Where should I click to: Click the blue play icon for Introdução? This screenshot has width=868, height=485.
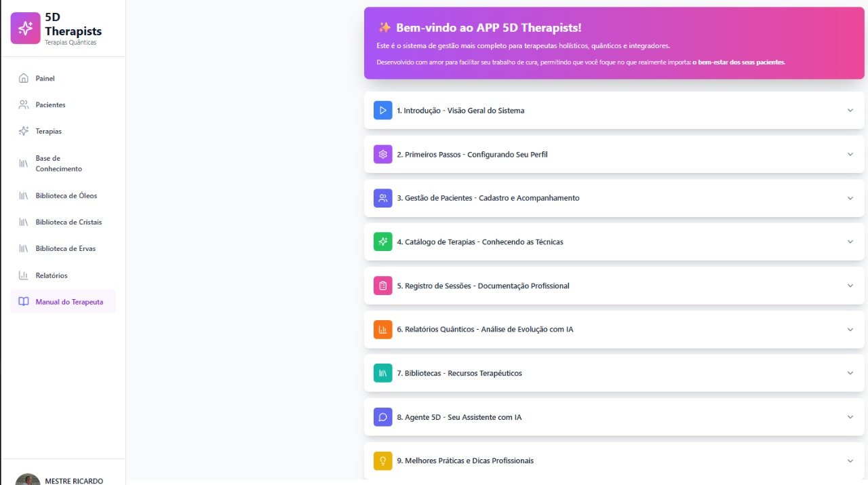[x=383, y=111]
